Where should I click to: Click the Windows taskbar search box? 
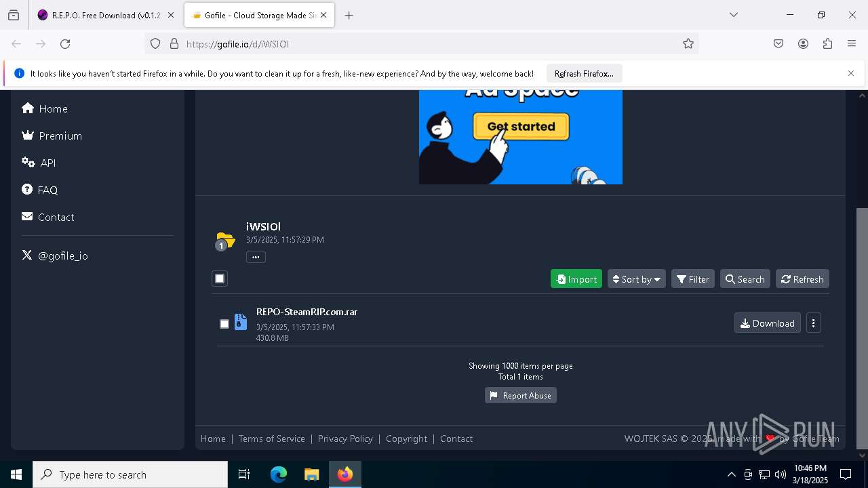coord(130,474)
